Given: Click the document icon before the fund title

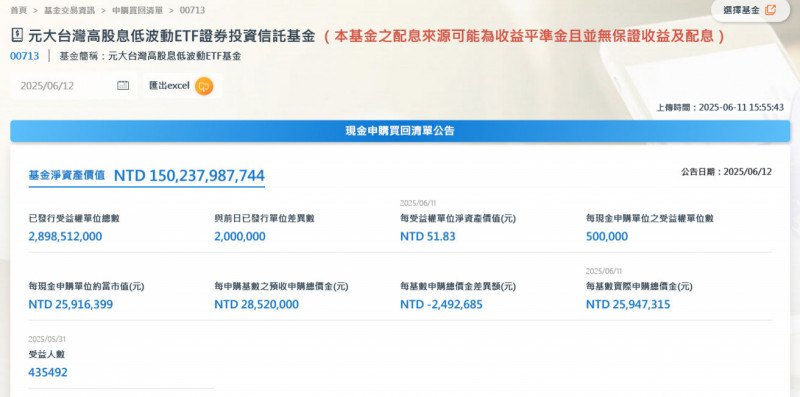Looking at the screenshot, I should coord(17,36).
